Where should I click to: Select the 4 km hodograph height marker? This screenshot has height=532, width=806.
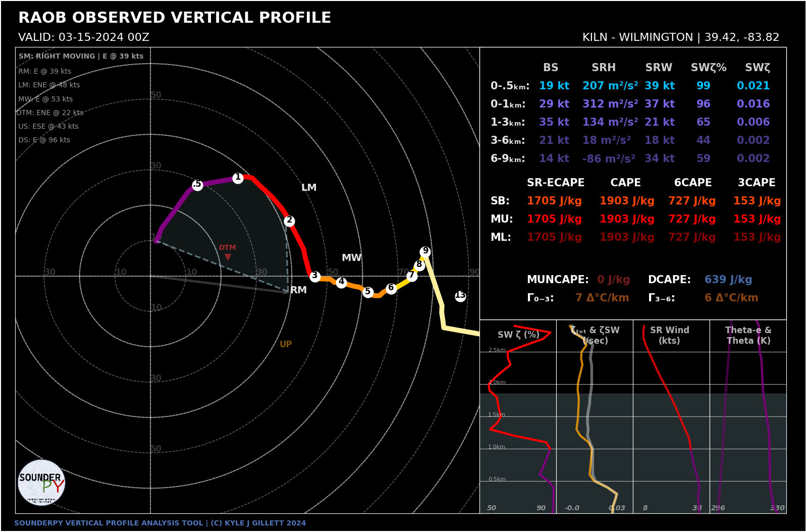(342, 282)
